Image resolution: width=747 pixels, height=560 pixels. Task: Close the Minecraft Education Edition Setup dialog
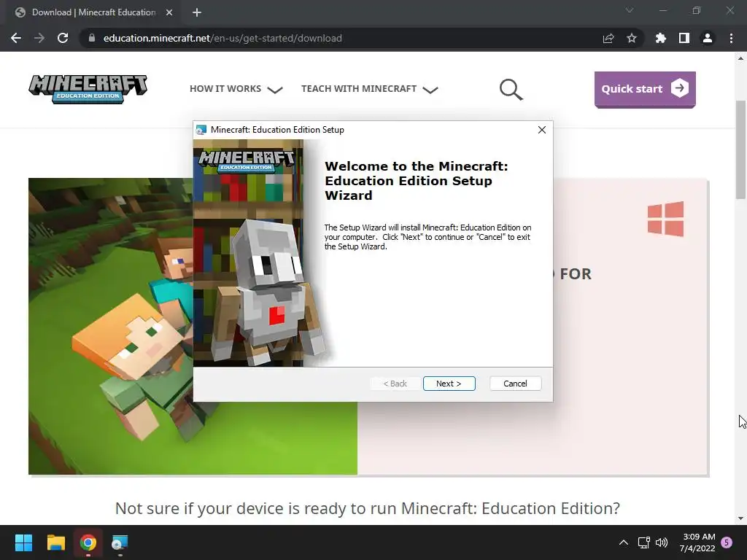point(542,130)
